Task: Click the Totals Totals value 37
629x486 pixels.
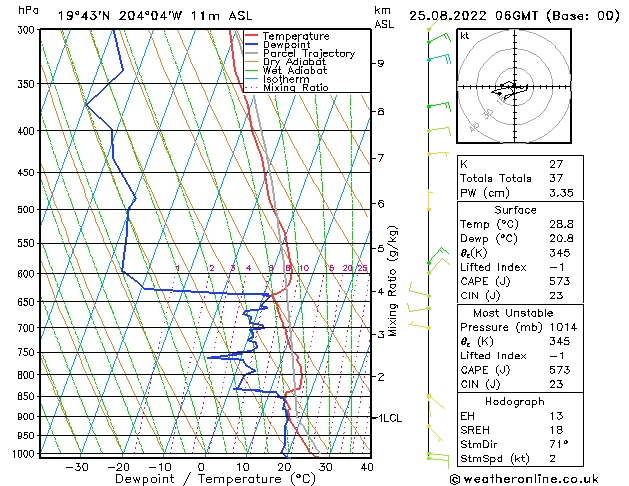Action: coord(556,178)
